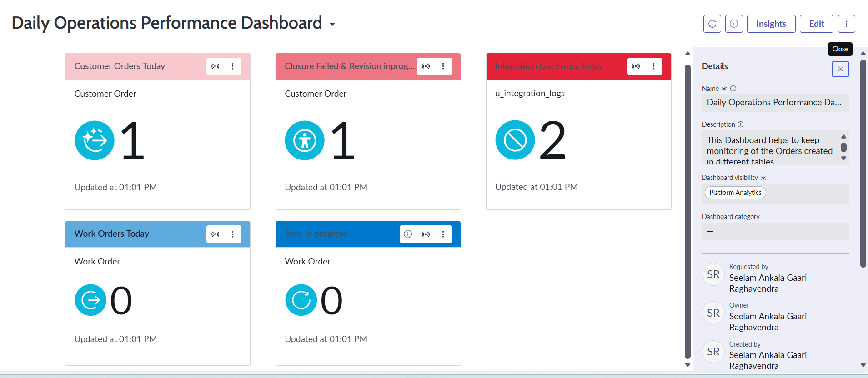Toggle real-time icon on Closure Failed card
This screenshot has width=868, height=378.
426,66
